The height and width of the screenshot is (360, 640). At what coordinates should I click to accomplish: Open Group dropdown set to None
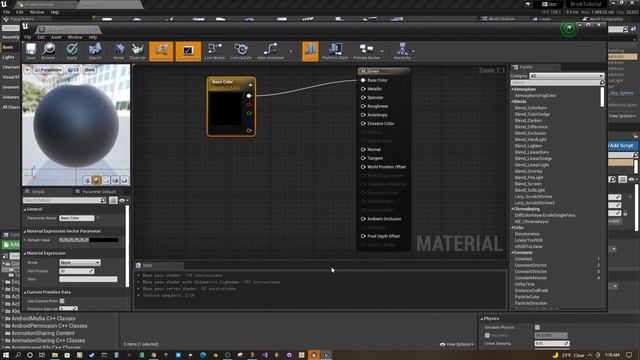click(80, 262)
